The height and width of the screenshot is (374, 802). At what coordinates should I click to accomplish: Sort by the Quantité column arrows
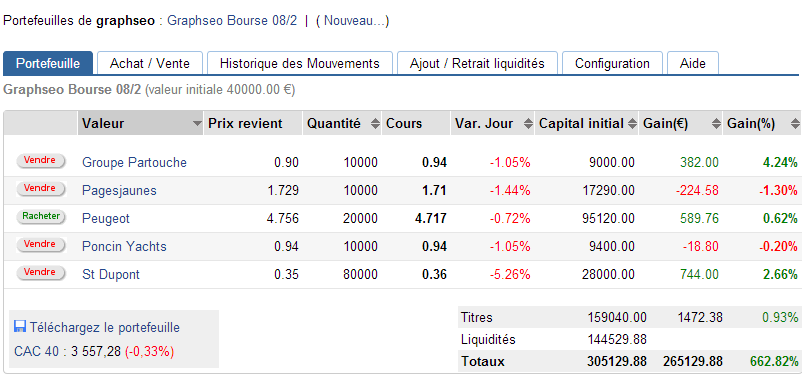(375, 124)
